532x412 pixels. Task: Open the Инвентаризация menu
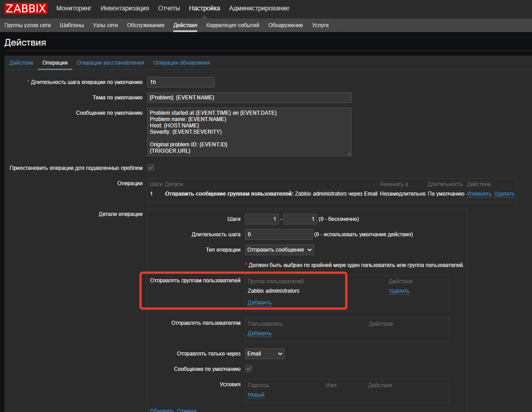(125, 8)
